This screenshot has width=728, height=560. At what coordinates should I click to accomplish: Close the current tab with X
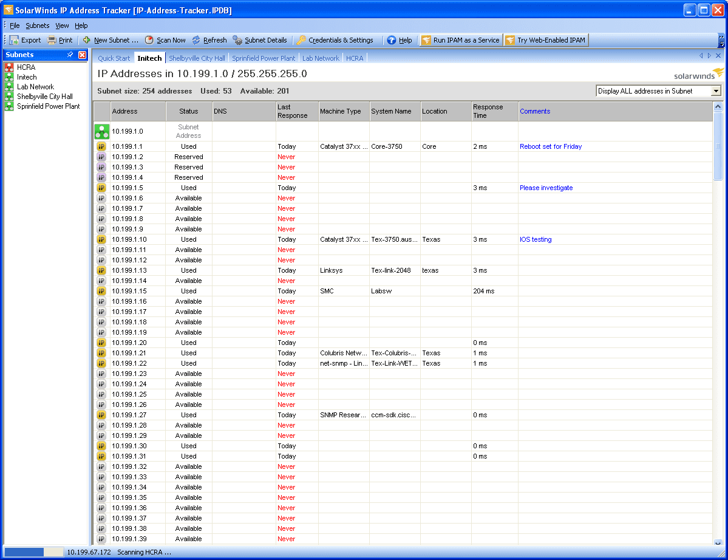[718, 56]
